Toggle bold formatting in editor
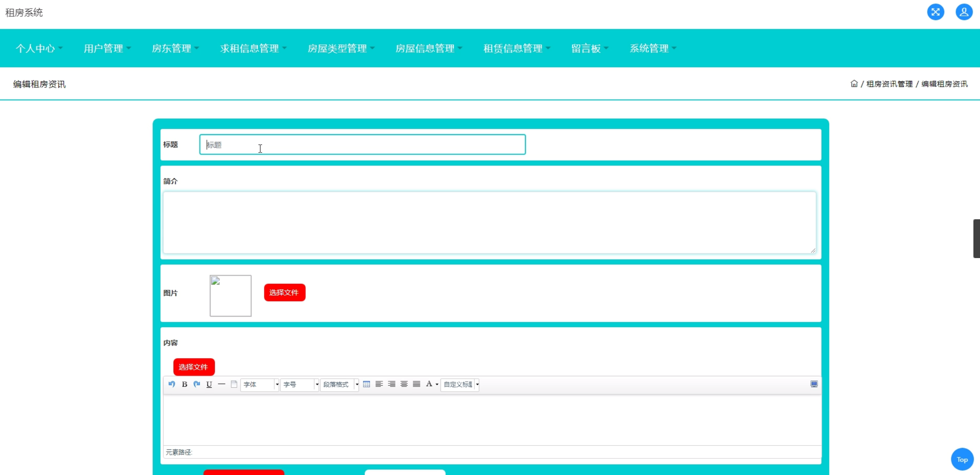The image size is (980, 475). [185, 384]
